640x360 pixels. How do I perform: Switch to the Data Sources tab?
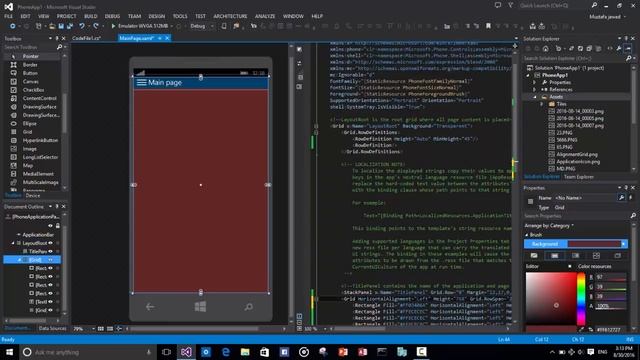click(x=53, y=328)
